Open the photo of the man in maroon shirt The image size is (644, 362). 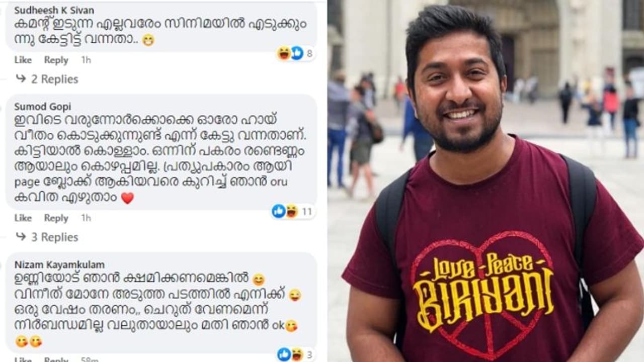(486, 181)
